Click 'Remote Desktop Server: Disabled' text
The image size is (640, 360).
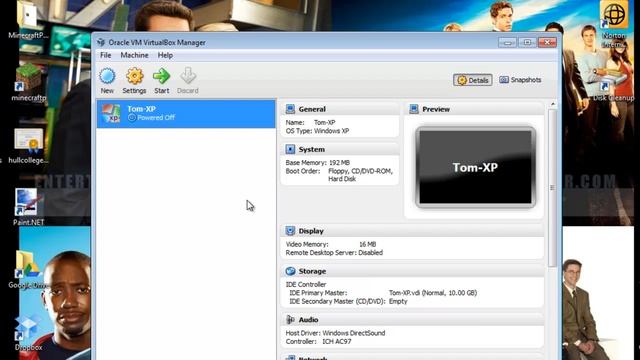click(x=334, y=253)
